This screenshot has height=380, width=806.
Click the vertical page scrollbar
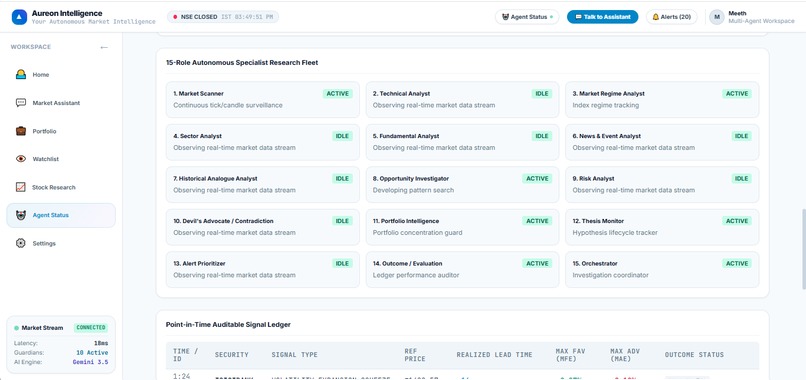(x=804, y=249)
